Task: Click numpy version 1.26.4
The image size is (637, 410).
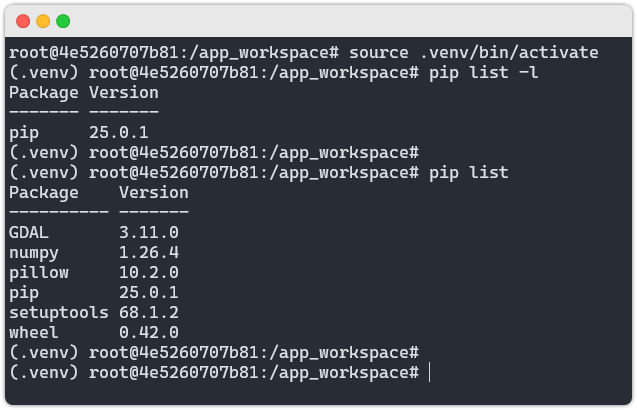Action: (149, 253)
